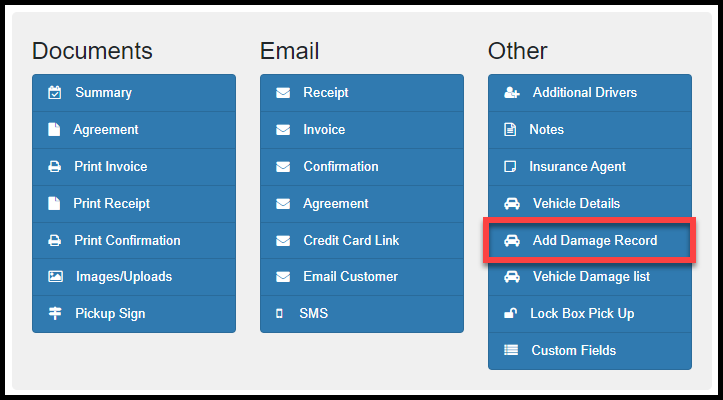Click the picture icon beside Images/Uploads
723x400 pixels.
[55, 277]
